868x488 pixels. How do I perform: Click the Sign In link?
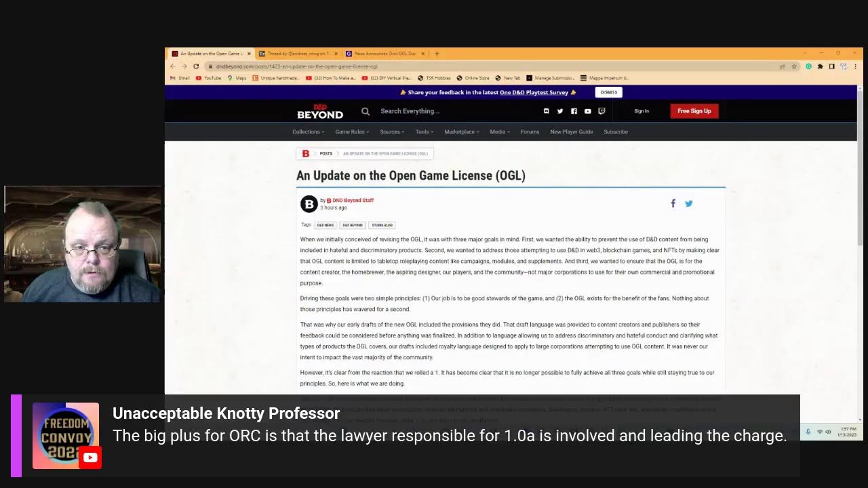[x=642, y=111]
